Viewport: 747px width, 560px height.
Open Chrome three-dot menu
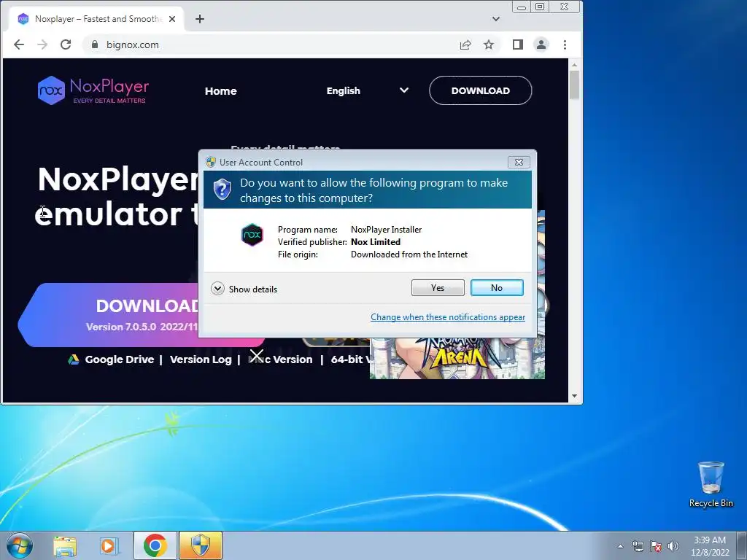(x=565, y=44)
